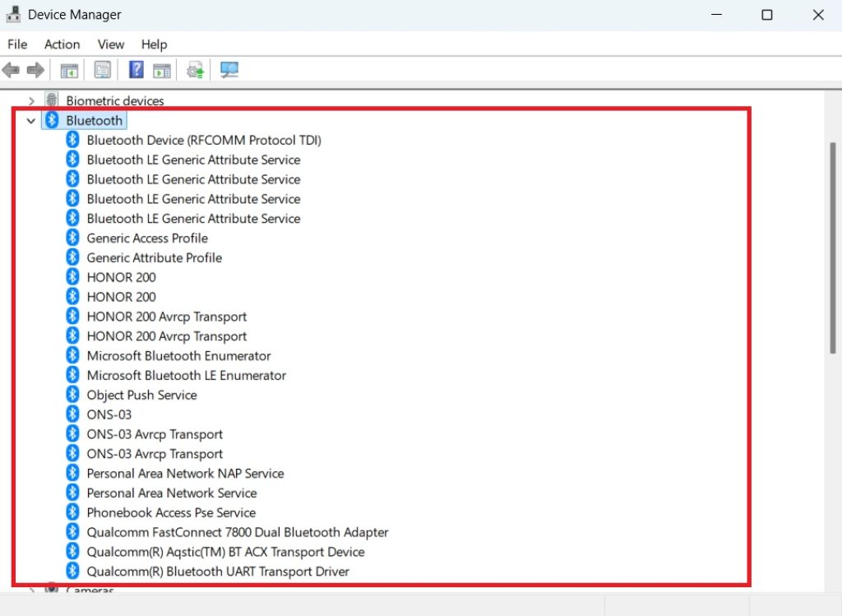Click the Device Manager title bar icon
The width and height of the screenshot is (842, 616).
click(x=13, y=14)
